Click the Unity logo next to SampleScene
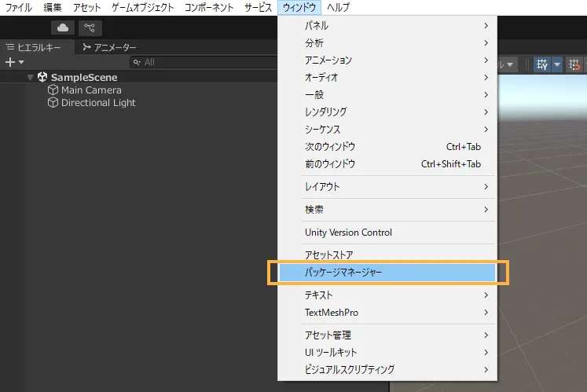Screen dimensions: 587x392 (x=42, y=77)
